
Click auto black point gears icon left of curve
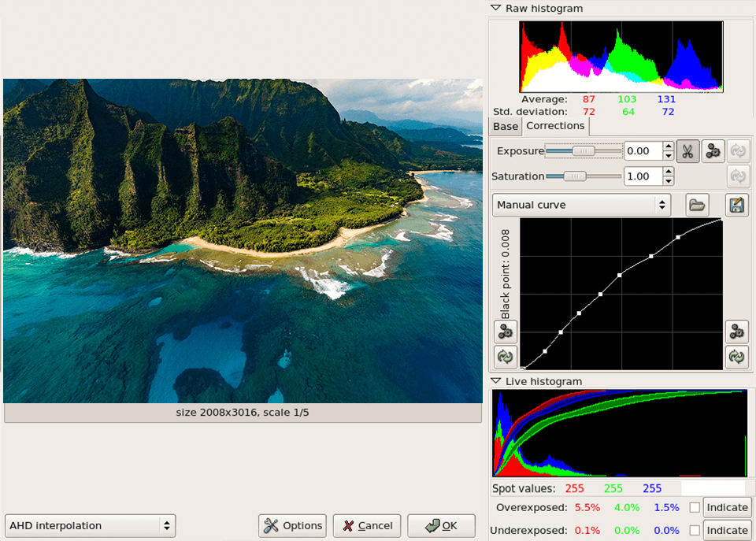pos(506,332)
